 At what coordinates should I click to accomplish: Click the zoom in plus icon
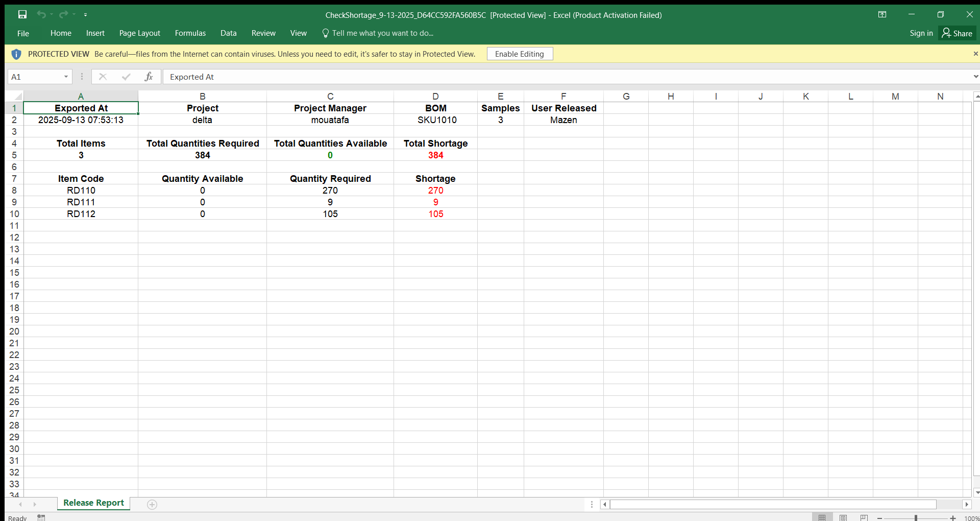click(x=952, y=518)
